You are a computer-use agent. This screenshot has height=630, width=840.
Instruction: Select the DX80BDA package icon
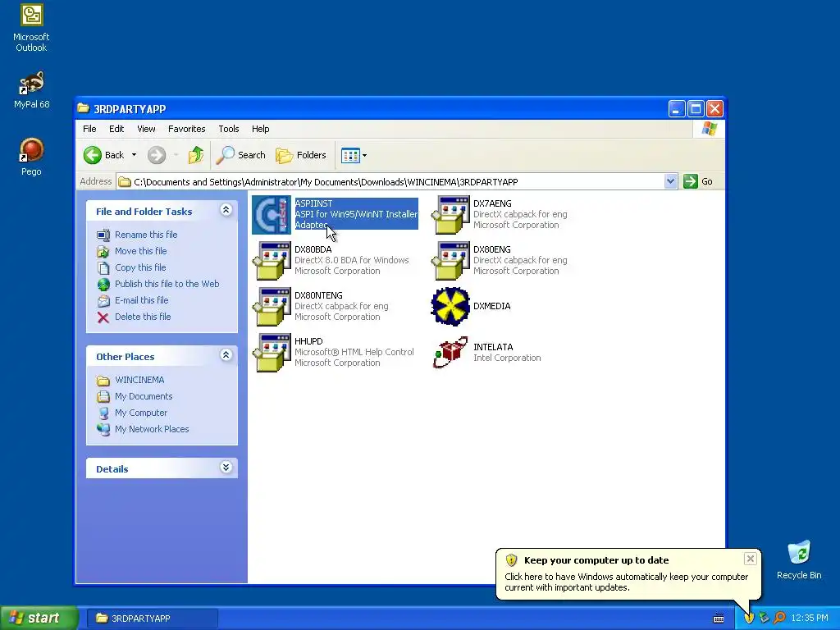coord(272,261)
